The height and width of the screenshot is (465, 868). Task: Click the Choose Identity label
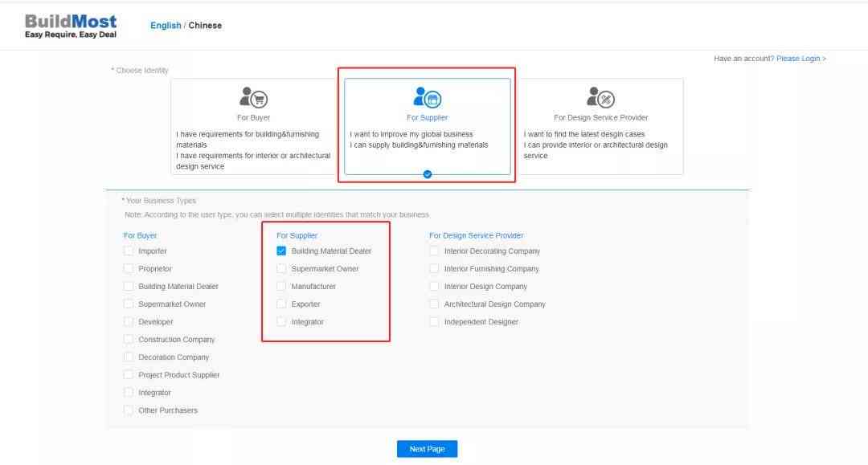140,70
